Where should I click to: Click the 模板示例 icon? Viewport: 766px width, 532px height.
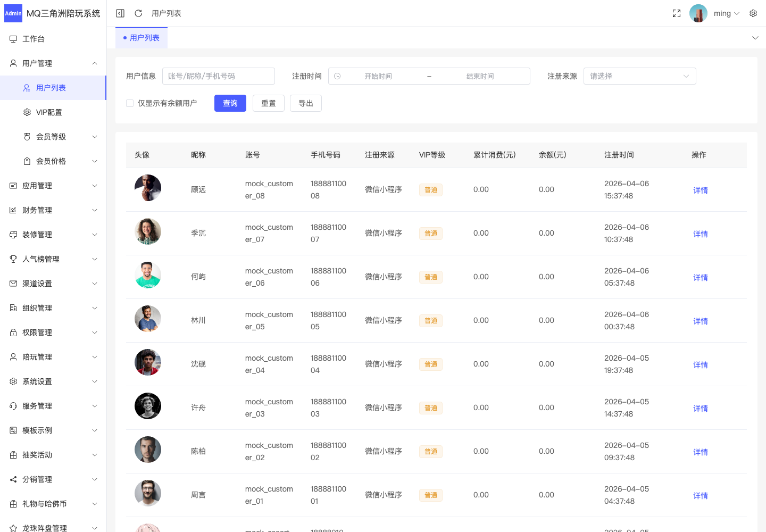coord(13,430)
